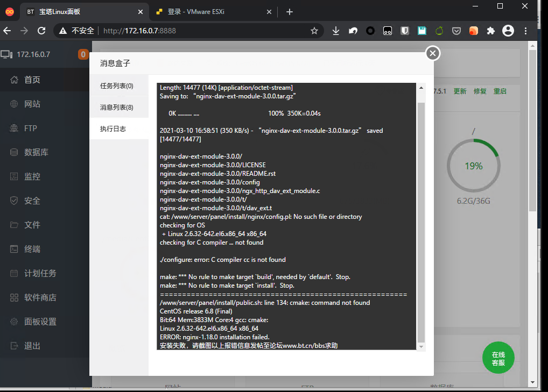Open the 终端 sidebar item
This screenshot has width=548, height=392.
pos(45,249)
